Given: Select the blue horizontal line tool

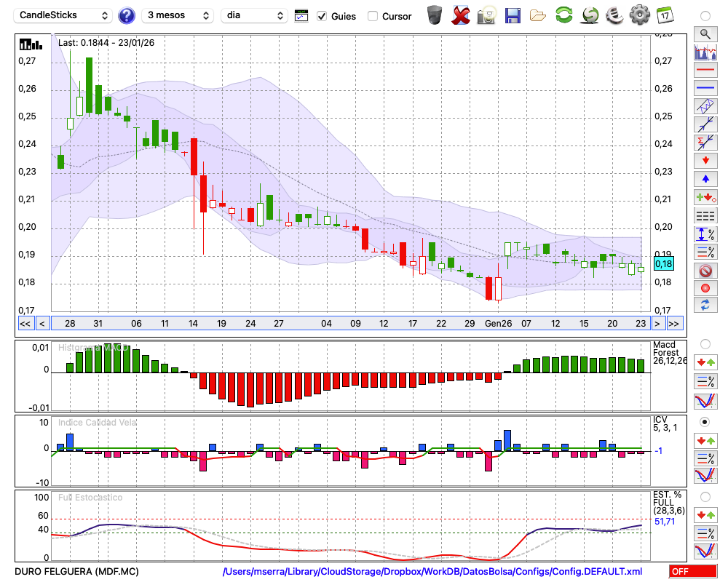Looking at the screenshot, I should 705,88.
